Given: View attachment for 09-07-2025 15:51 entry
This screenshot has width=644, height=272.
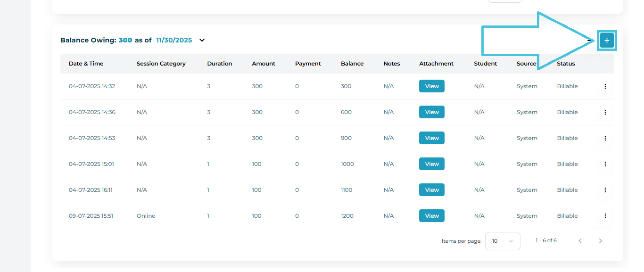Looking at the screenshot, I should tap(431, 216).
